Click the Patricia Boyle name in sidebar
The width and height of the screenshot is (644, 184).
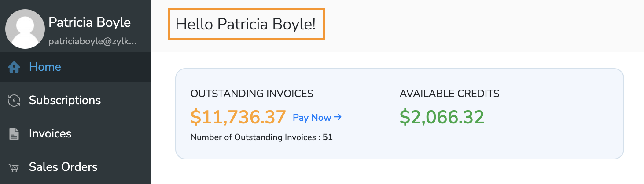point(89,22)
